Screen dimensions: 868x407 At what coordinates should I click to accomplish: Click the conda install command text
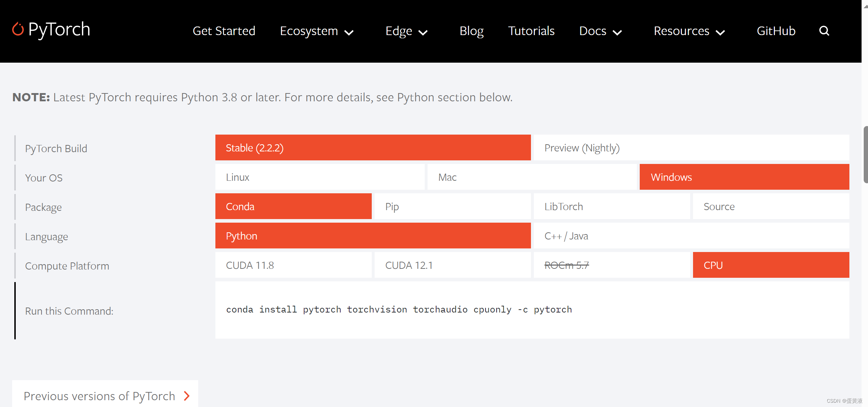click(399, 310)
